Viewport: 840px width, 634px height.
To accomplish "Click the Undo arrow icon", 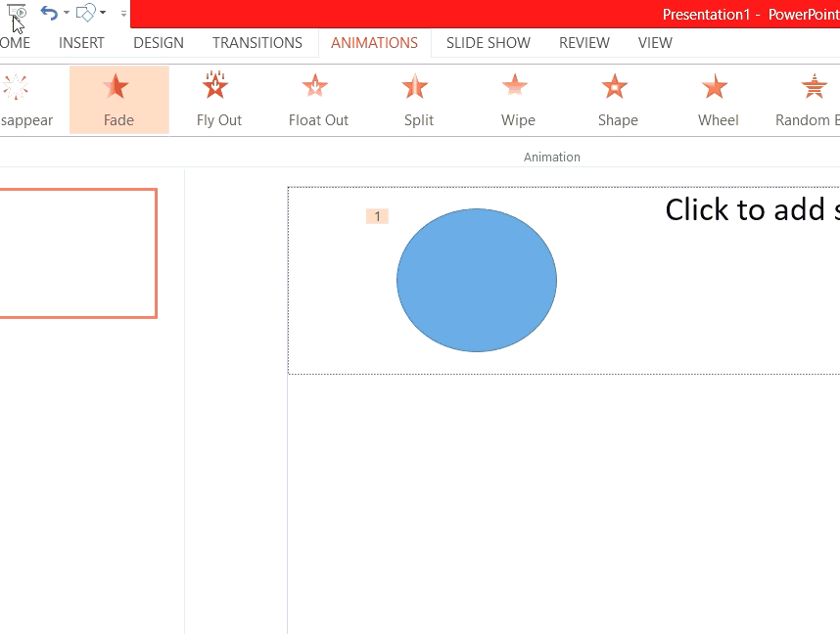I will click(x=49, y=13).
